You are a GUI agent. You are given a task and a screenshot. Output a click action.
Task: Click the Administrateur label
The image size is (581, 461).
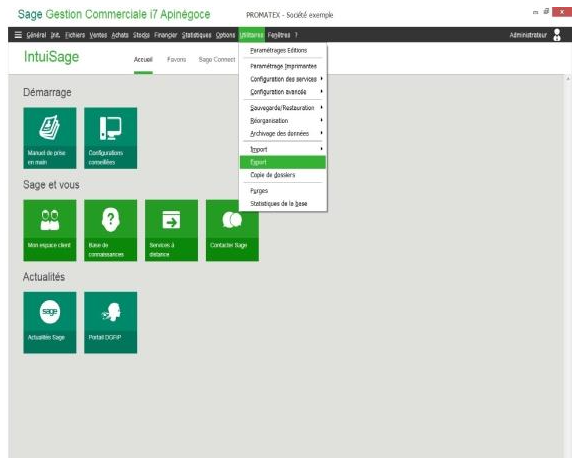pyautogui.click(x=528, y=35)
